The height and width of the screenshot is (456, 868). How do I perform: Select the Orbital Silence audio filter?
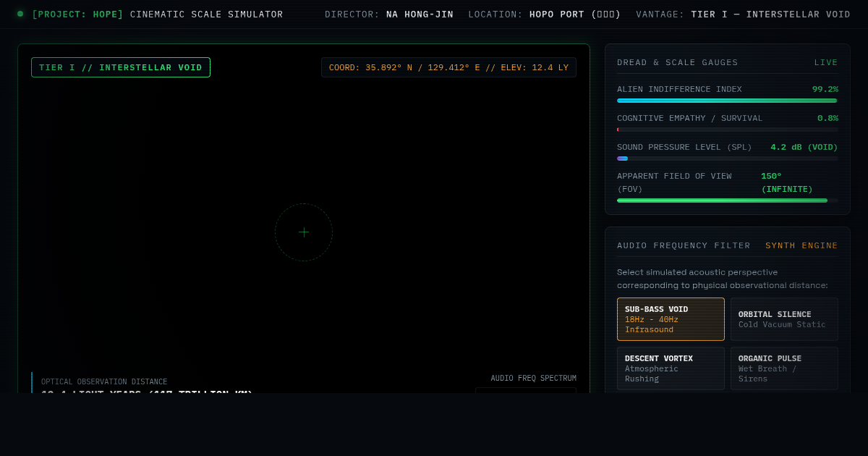tap(784, 319)
